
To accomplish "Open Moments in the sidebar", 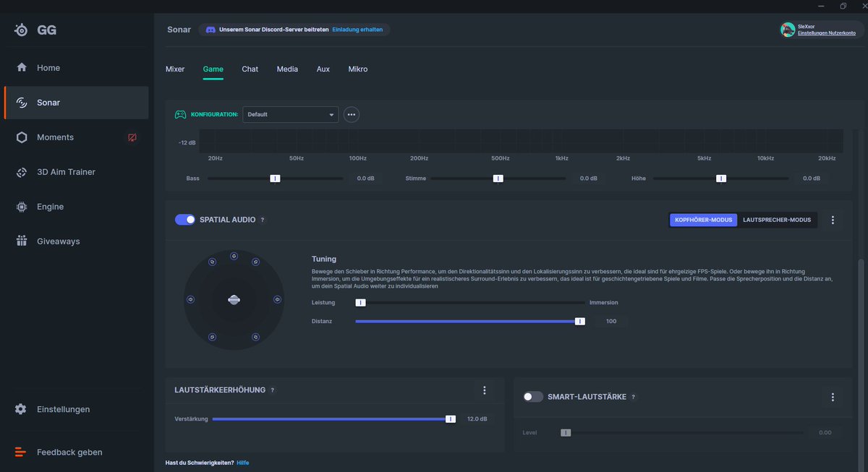I will pyautogui.click(x=76, y=137).
